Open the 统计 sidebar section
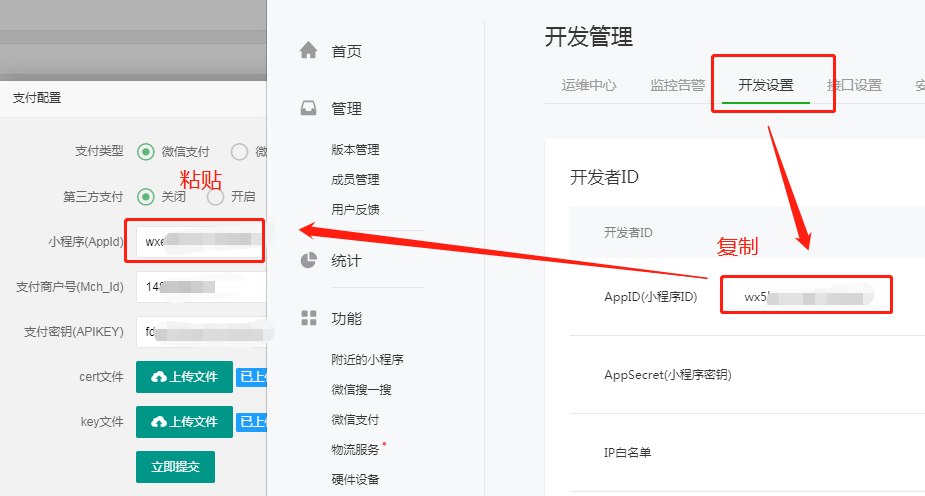This screenshot has height=496, width=925. pyautogui.click(x=346, y=261)
